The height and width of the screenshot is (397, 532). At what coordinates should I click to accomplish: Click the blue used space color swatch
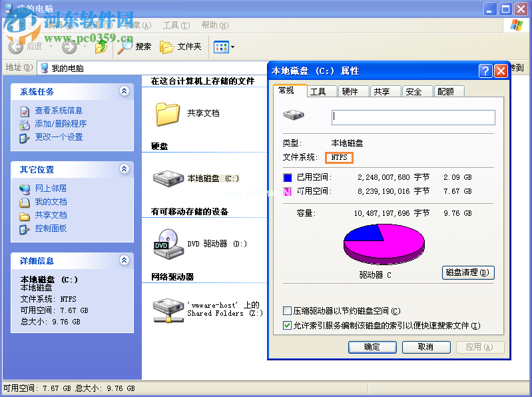pos(288,178)
